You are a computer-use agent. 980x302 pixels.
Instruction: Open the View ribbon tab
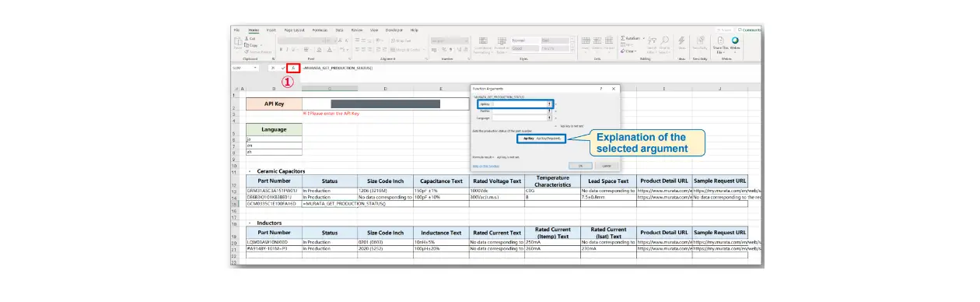click(374, 30)
